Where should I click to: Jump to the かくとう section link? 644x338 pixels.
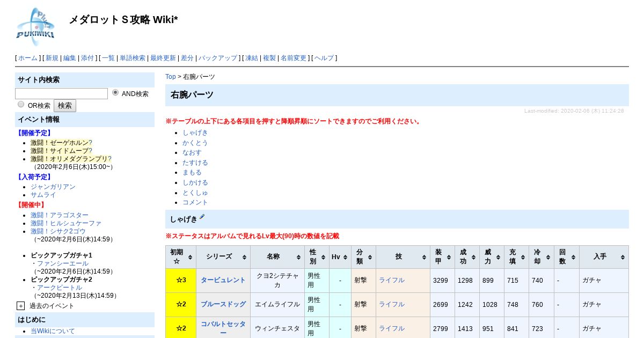point(195,143)
